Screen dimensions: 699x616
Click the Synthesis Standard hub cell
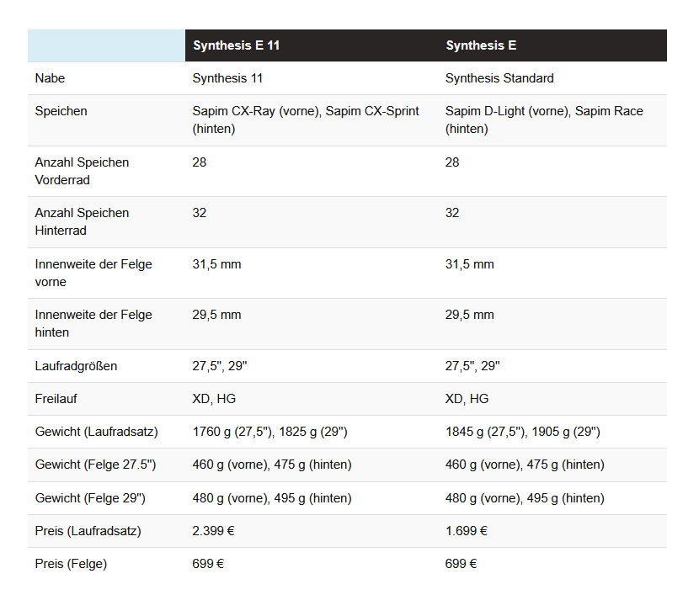pos(499,78)
